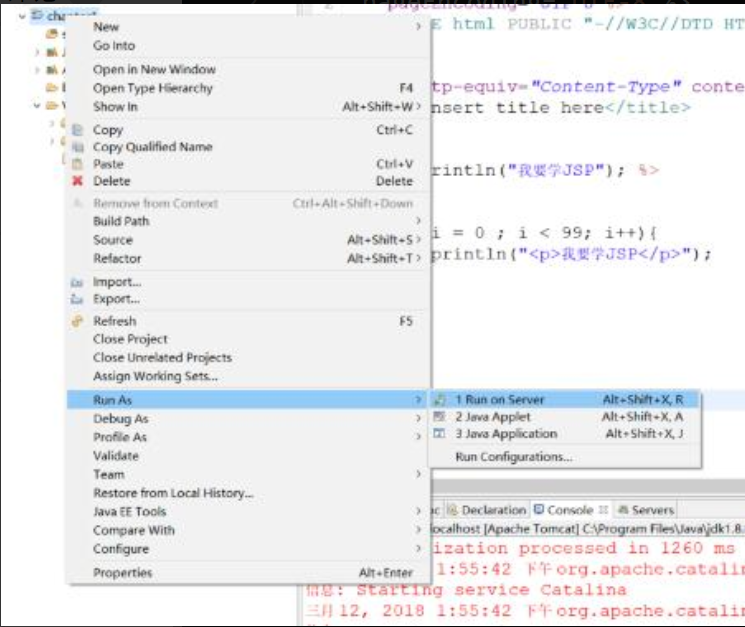Click the Run on Server icon
This screenshot has width=745, height=627.
point(439,400)
